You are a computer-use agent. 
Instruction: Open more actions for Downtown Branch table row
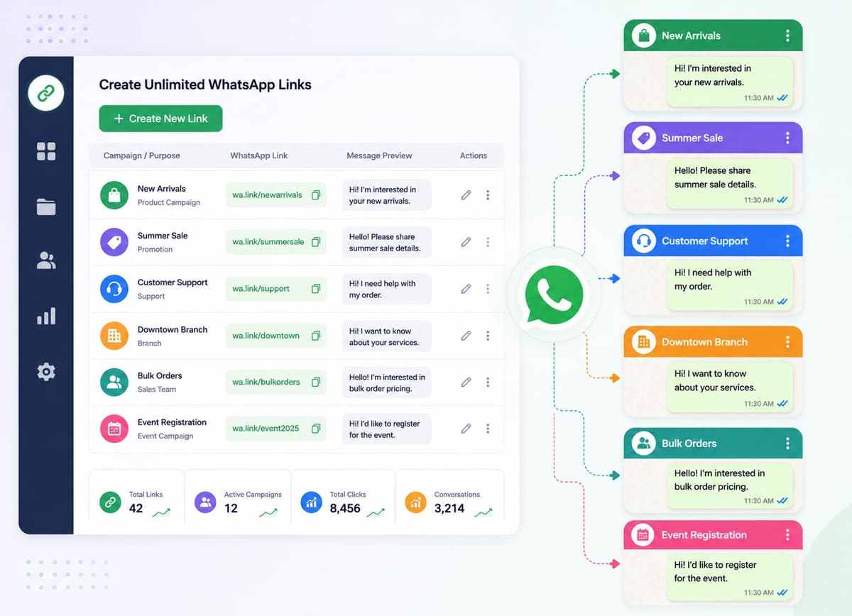click(x=488, y=336)
